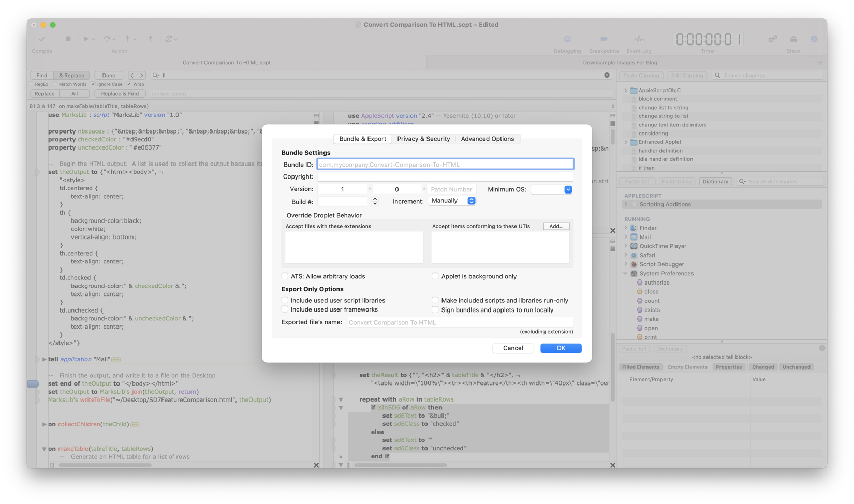Collapse the System Preferences dictionary
The width and height of the screenshot is (854, 504).
[626, 273]
